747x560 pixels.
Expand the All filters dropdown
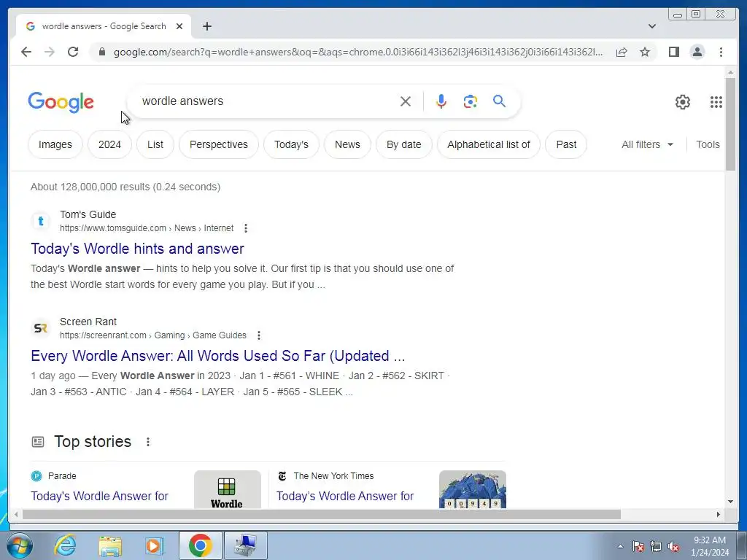648,144
